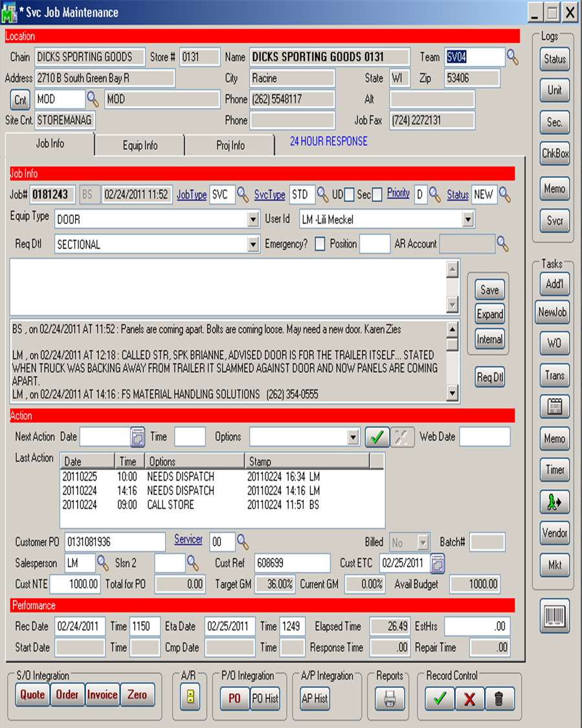
Task: Expand the Equip Type dropdown
Action: point(254,220)
